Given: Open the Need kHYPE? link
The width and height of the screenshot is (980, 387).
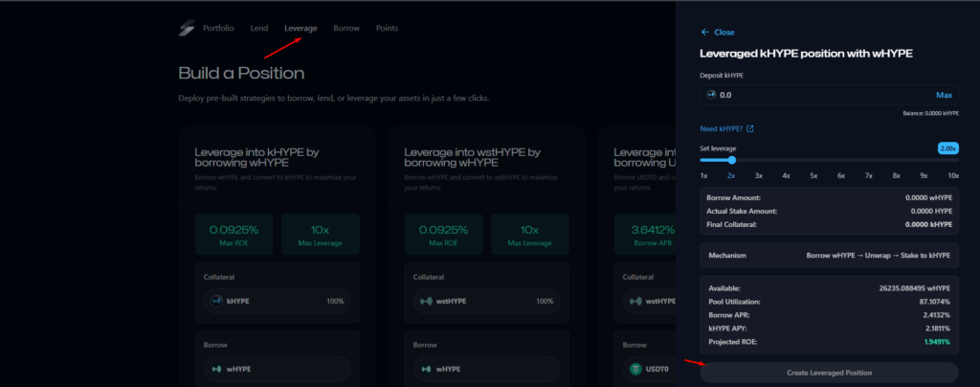Looking at the screenshot, I should (x=722, y=129).
